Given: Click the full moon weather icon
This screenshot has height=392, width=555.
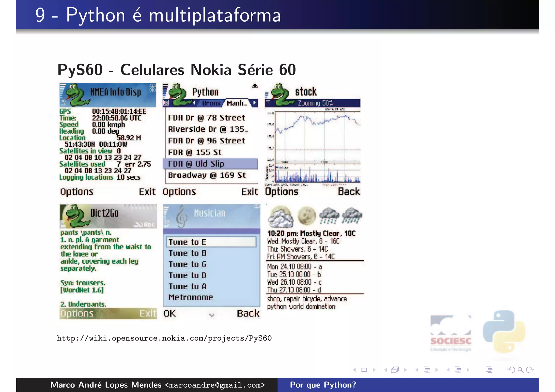Looking at the screenshot, I should tap(307, 216).
